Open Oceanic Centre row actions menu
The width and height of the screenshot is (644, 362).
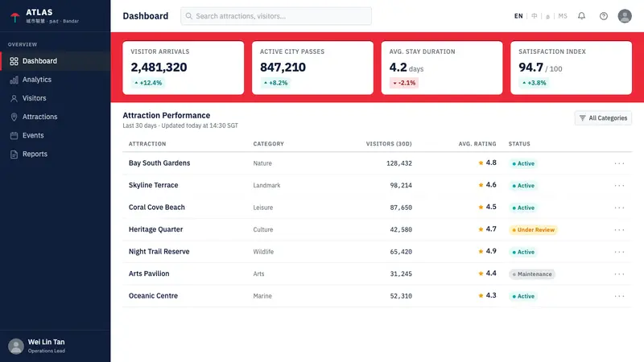pos(619,296)
